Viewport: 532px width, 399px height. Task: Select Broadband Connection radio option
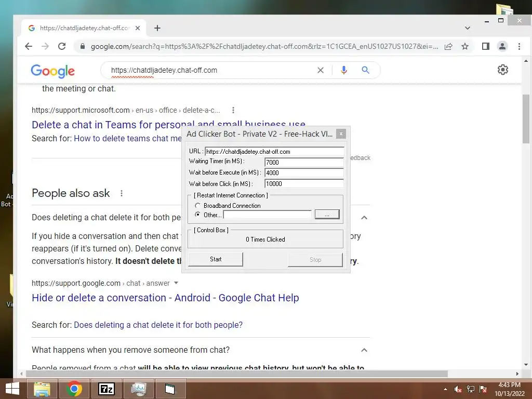[197, 206]
